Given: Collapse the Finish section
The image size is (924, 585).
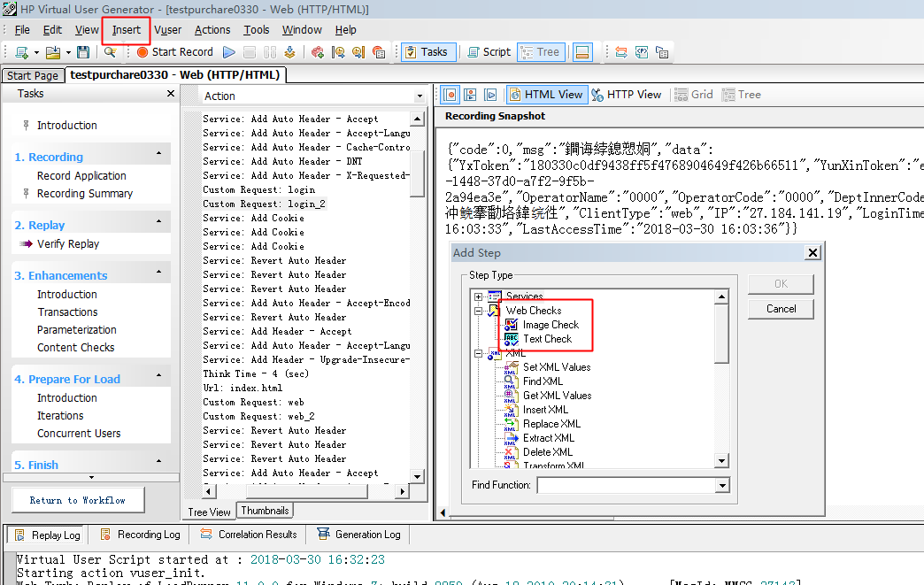Looking at the screenshot, I should [x=158, y=461].
